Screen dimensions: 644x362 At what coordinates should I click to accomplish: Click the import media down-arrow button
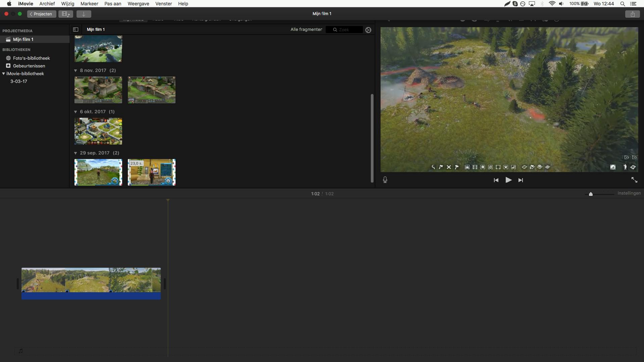84,14
